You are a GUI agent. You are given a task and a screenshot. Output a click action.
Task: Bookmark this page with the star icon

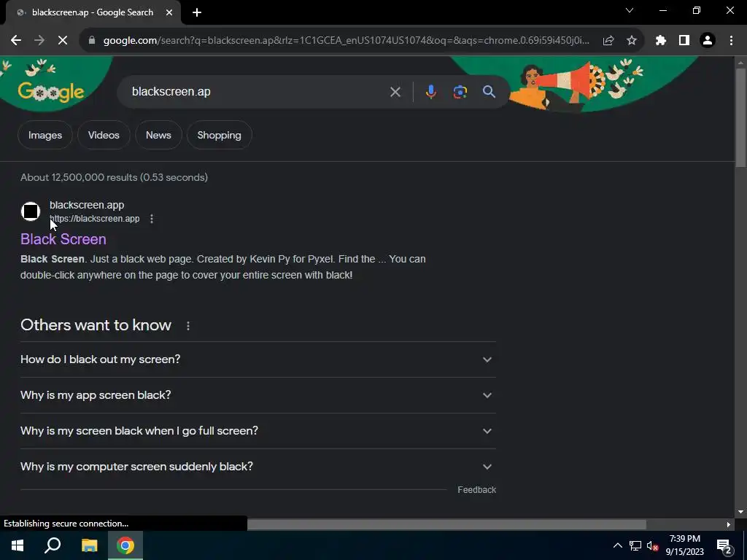coord(632,41)
